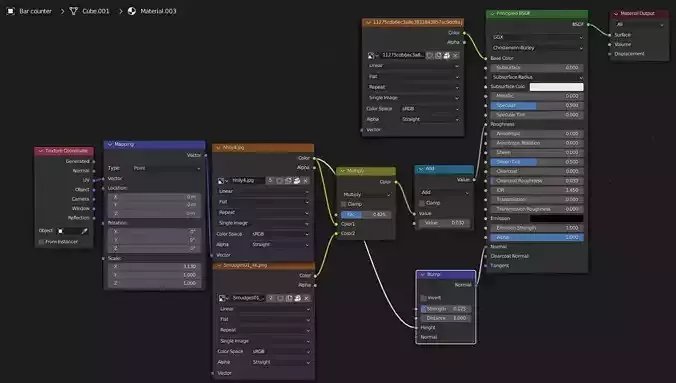Image resolution: width=676 pixels, height=383 pixels.
Task: Click Bar counter in the breadcrumb
Action: point(35,11)
